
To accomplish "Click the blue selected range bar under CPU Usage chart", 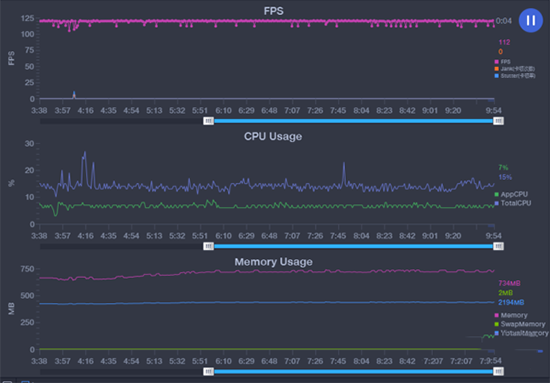I will (353, 246).
